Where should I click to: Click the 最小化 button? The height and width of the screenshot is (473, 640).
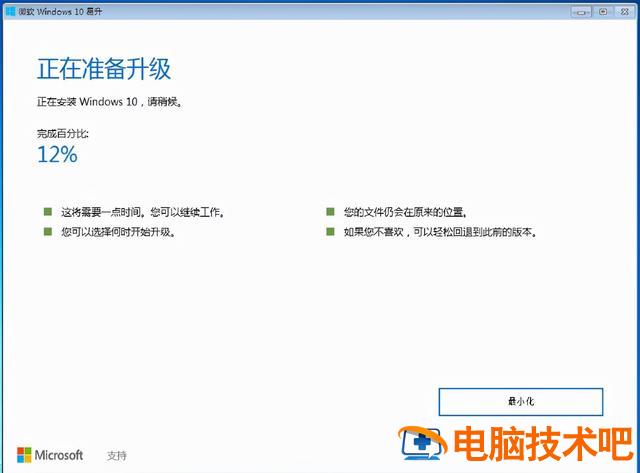point(520,402)
